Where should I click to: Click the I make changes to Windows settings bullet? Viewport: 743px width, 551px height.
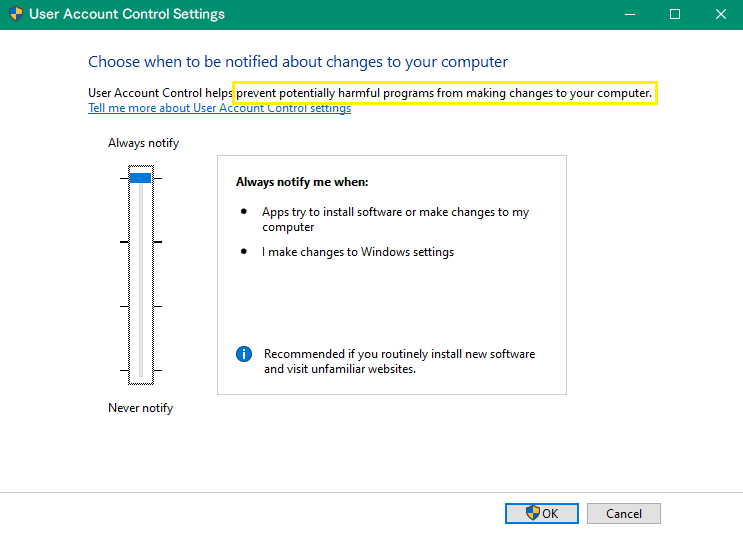pyautogui.click(x=358, y=252)
